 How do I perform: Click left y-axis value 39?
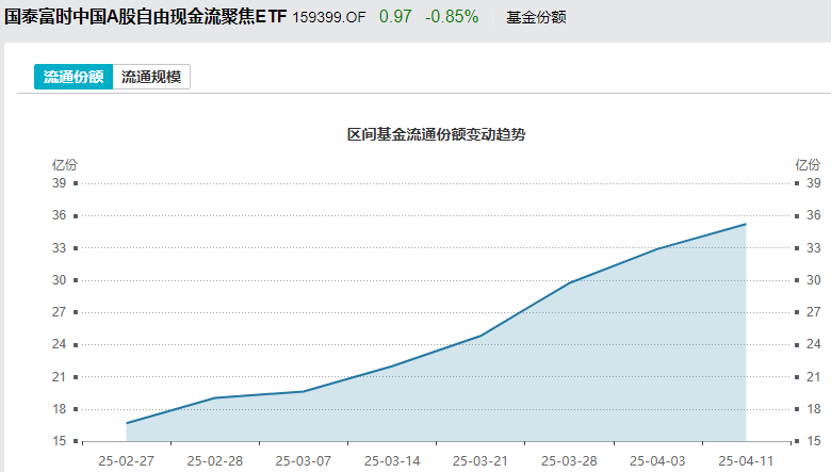[x=59, y=183]
